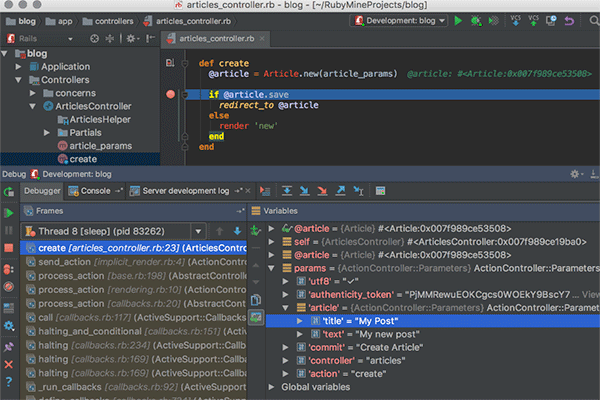
Task: Click the debug sidebar settings gear icon
Action: pos(8,326)
